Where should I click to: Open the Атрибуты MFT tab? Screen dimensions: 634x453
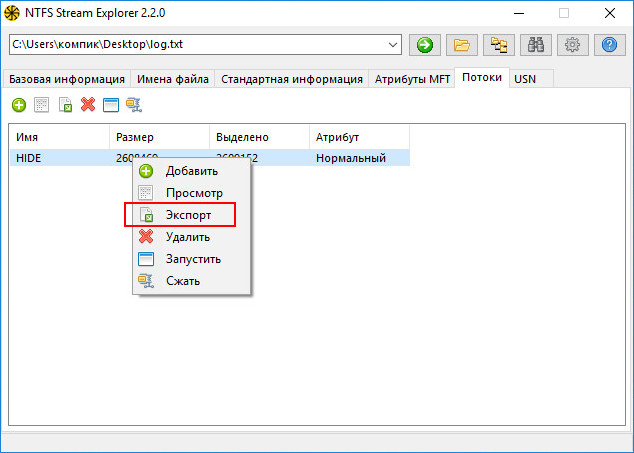412,79
